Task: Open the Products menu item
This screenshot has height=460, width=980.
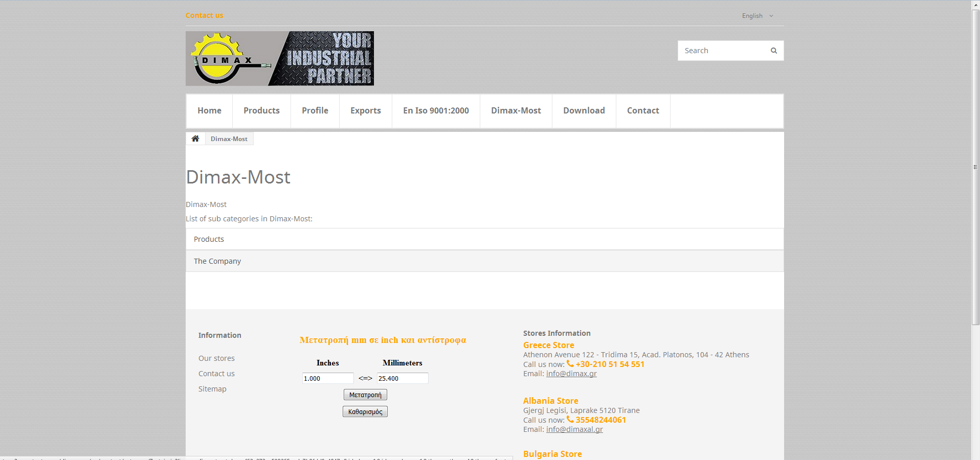Action: (262, 110)
